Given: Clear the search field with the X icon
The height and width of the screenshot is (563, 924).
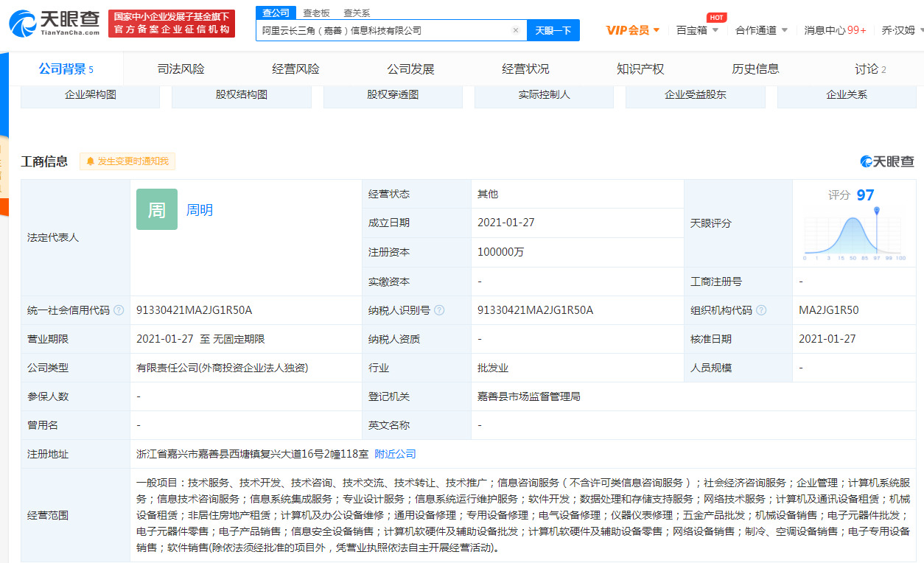Looking at the screenshot, I should click(516, 31).
